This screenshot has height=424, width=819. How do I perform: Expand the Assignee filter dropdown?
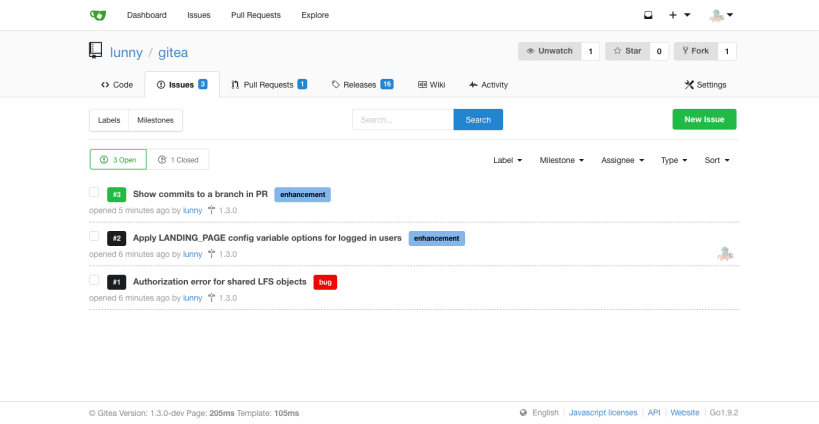pos(623,160)
